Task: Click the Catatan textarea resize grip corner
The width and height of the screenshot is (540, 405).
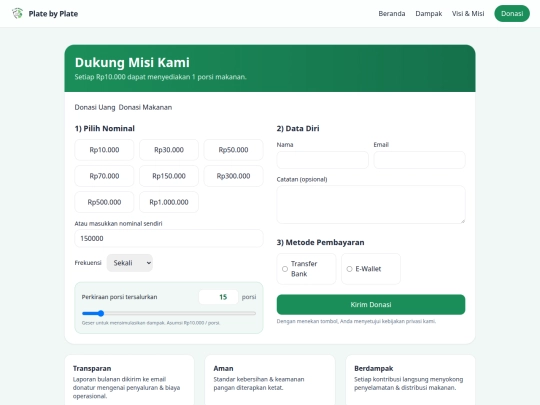Action: pos(463,221)
